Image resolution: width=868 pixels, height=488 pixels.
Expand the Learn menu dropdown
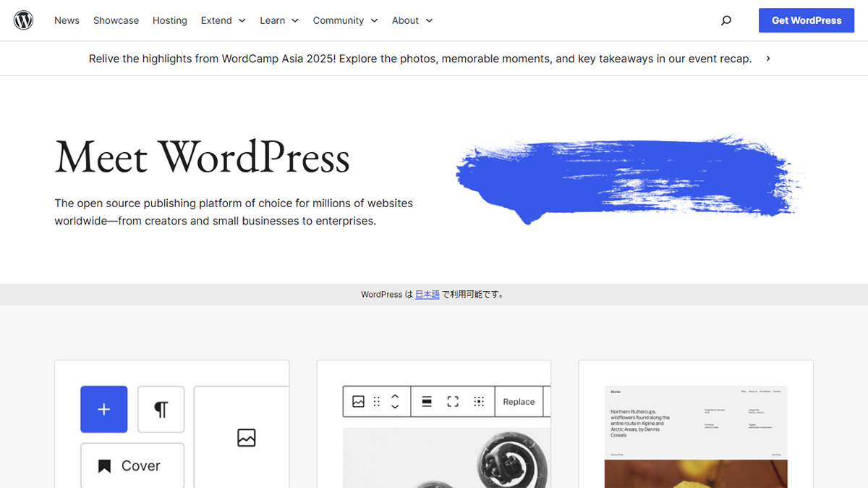[279, 20]
